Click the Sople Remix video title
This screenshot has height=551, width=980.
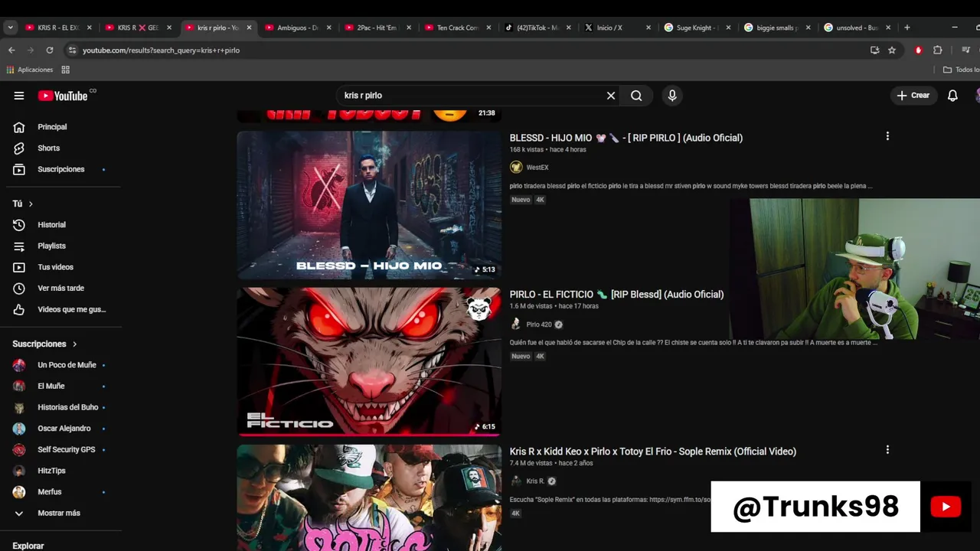pyautogui.click(x=653, y=452)
